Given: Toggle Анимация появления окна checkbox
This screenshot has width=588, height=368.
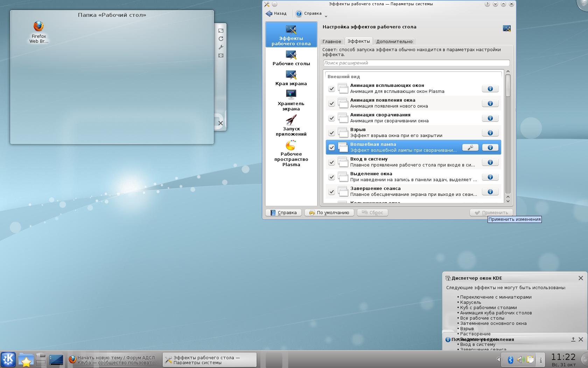Looking at the screenshot, I should (331, 103).
